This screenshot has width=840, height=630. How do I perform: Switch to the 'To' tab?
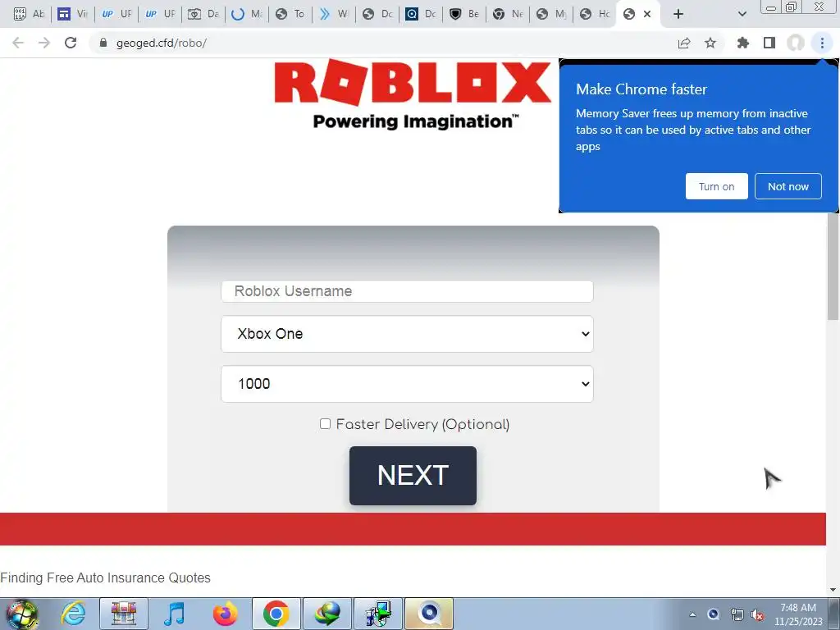(x=290, y=14)
